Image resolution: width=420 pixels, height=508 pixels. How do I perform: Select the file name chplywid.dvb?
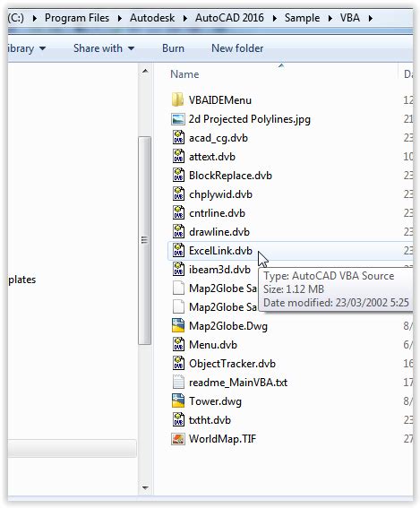tap(220, 194)
